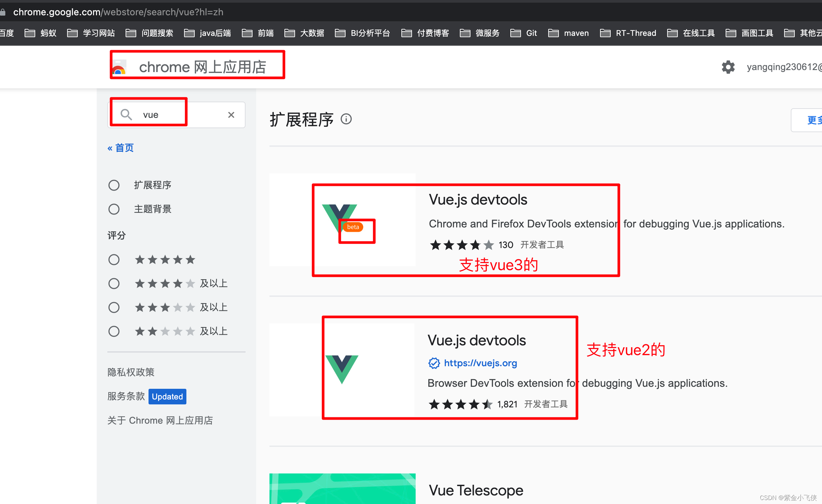
Task: Click the search magnifier icon
Action: tap(126, 115)
